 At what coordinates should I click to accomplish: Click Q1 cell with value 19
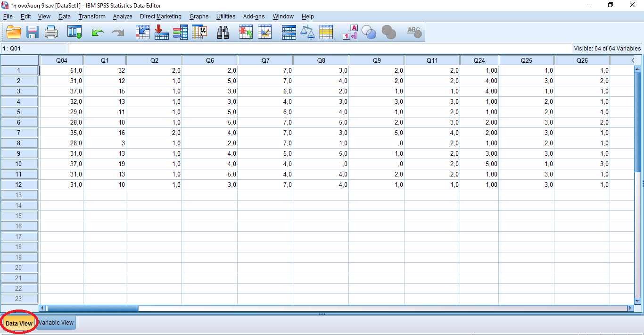pos(105,164)
